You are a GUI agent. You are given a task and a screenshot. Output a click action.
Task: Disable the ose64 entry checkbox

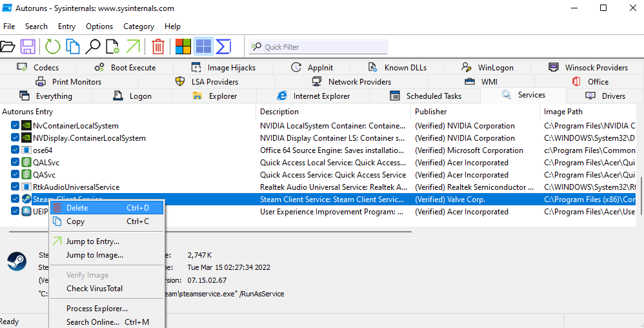(15, 150)
